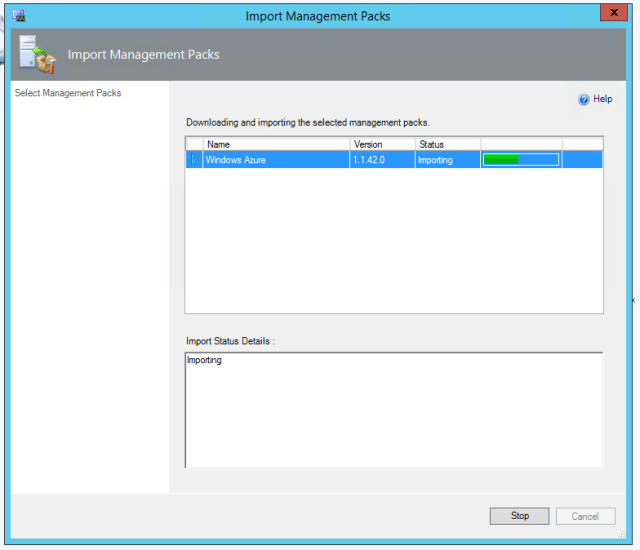640x550 pixels.
Task: Click the Cancel button
Action: tap(585, 516)
